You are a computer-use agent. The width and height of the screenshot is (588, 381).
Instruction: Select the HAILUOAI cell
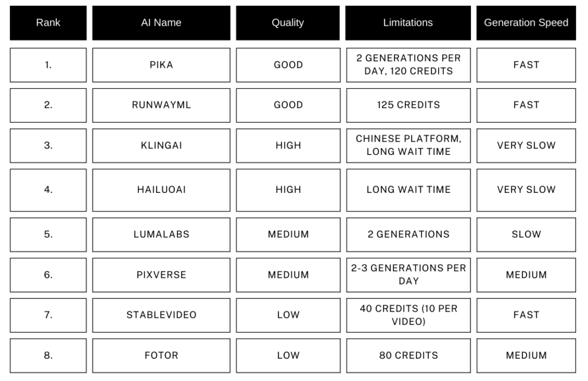(x=161, y=189)
